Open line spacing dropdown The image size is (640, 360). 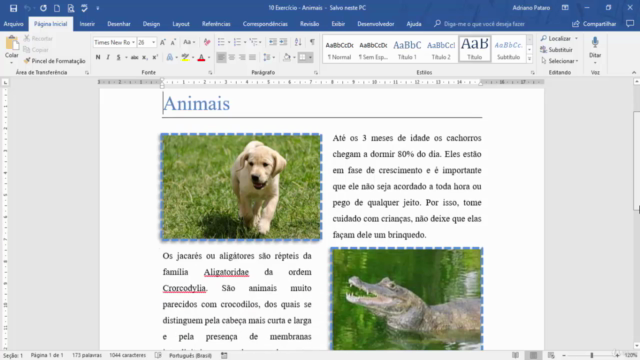pos(269,58)
